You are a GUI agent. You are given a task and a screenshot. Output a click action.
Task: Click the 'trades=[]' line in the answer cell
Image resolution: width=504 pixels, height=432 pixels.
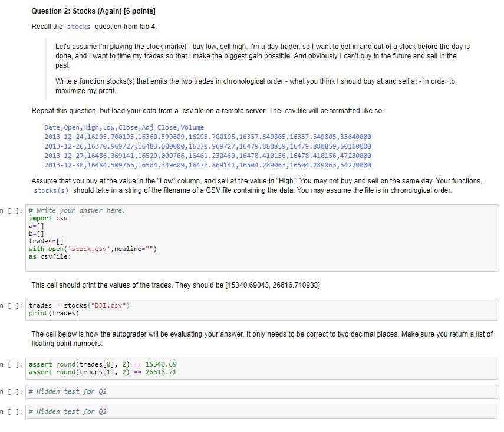click(x=46, y=242)
